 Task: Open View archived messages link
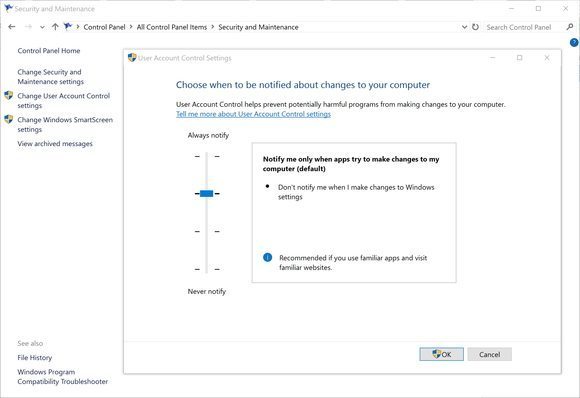pos(55,144)
